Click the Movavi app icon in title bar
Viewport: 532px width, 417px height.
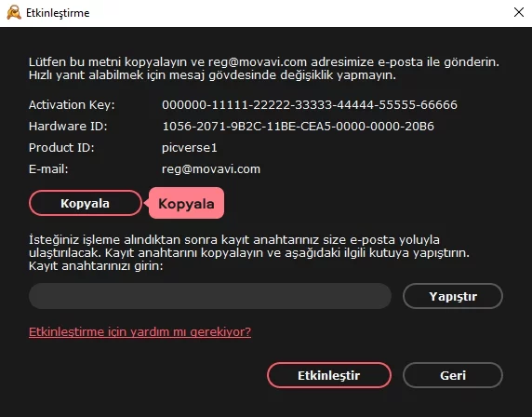coord(14,12)
